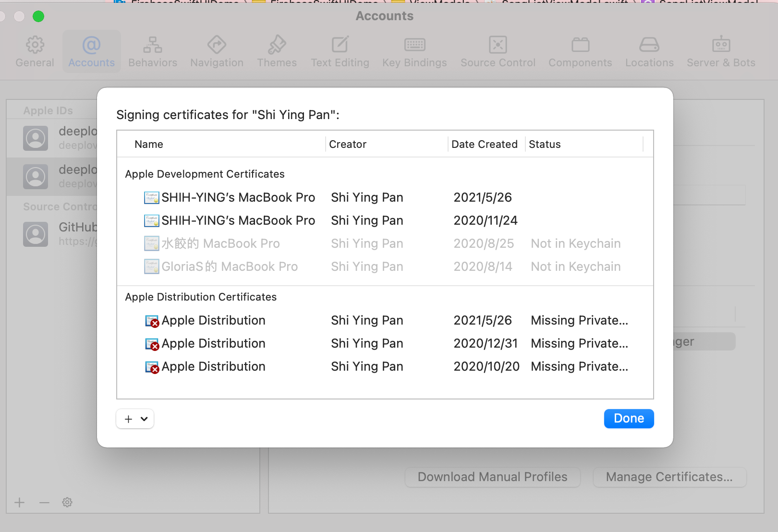Open the account actions gear menu
Screen dimensions: 778x532
pyautogui.click(x=67, y=503)
